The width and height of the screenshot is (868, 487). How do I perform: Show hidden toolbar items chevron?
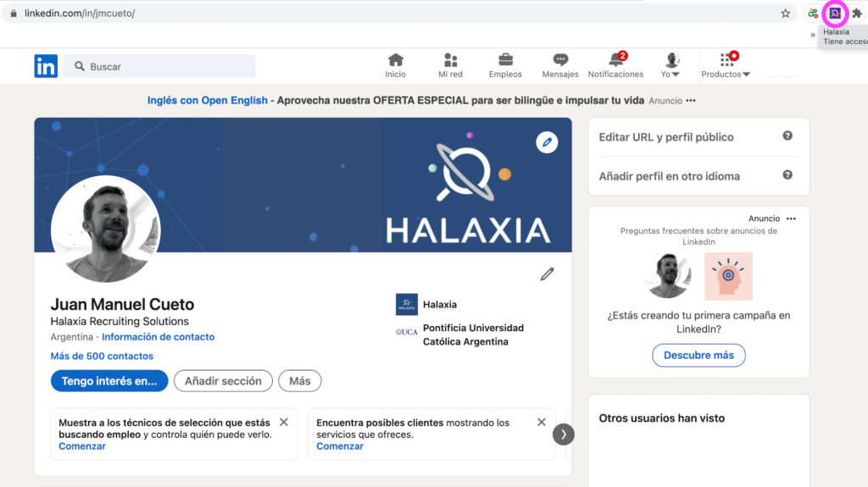coord(813,35)
